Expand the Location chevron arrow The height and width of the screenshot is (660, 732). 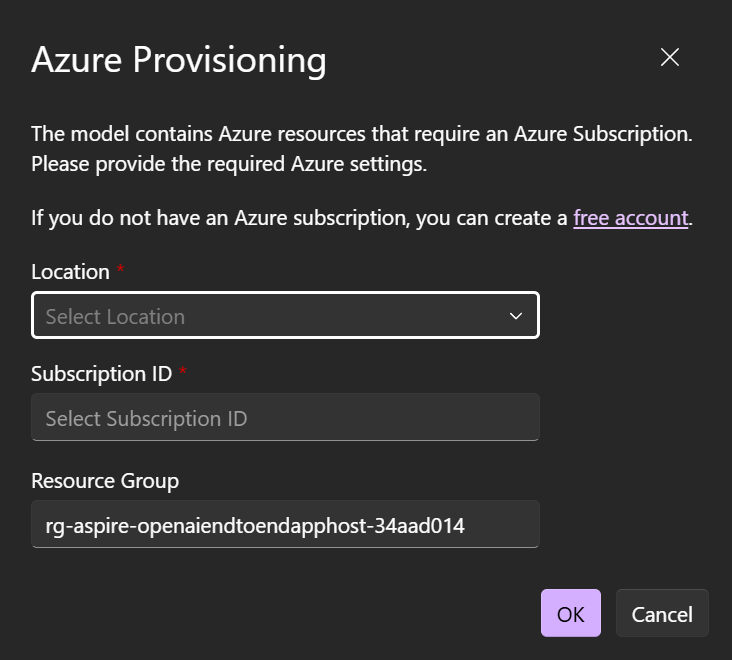click(515, 316)
